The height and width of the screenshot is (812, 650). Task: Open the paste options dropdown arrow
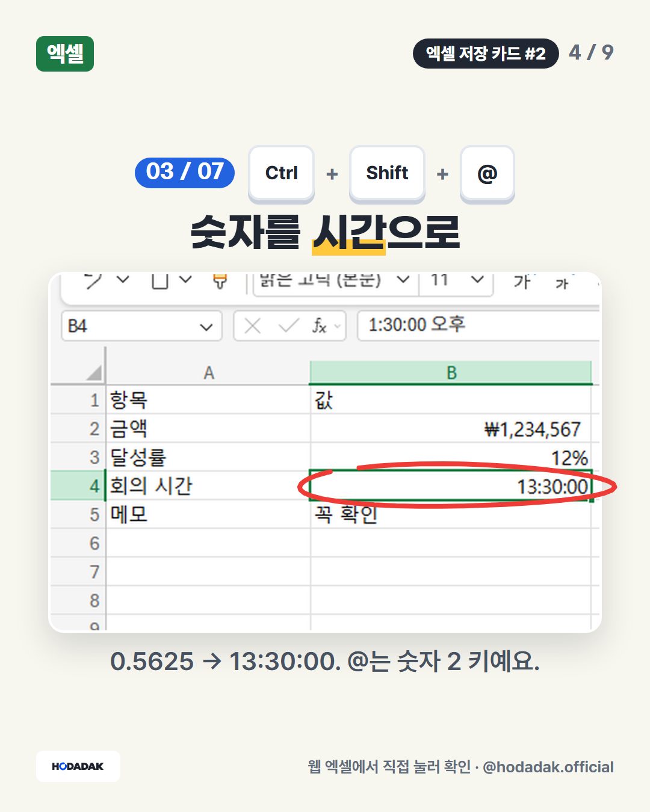tap(185, 280)
